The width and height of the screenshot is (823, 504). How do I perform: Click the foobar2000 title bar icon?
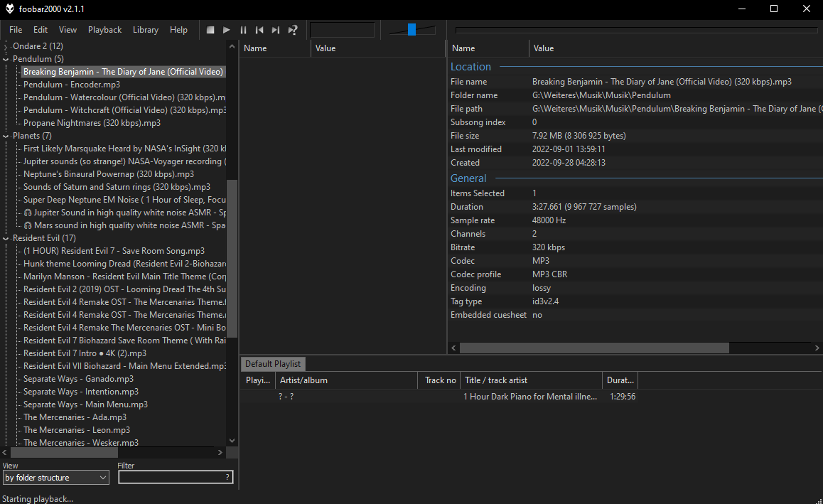[9, 9]
